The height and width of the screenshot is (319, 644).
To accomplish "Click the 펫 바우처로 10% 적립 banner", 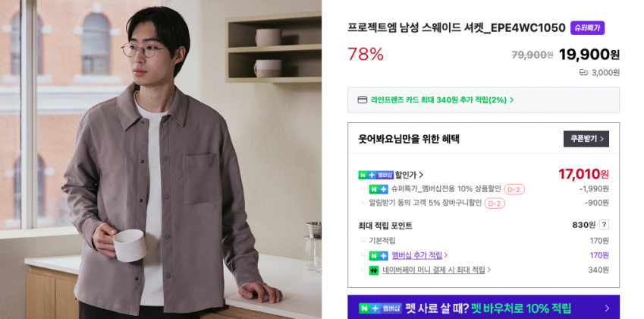I will point(483,307).
